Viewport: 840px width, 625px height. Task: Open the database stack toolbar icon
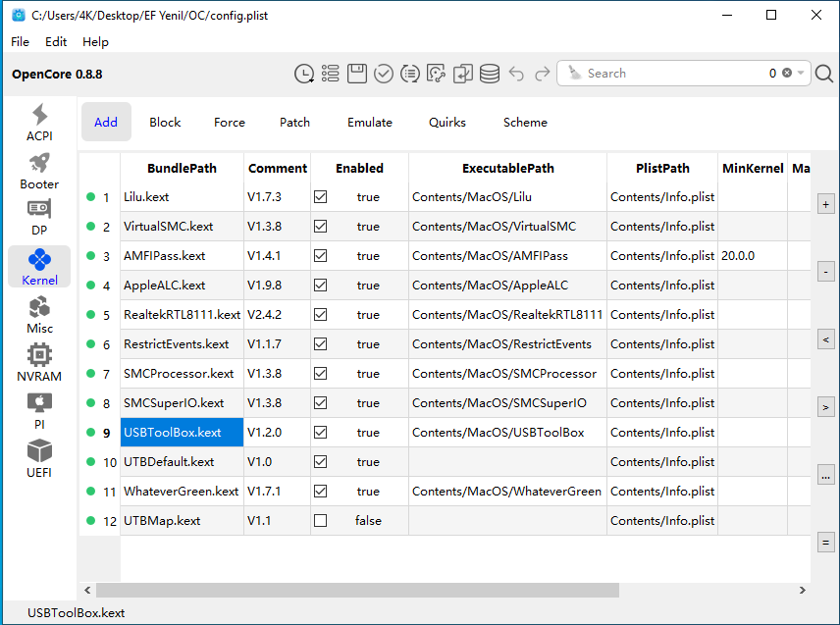(x=489, y=74)
